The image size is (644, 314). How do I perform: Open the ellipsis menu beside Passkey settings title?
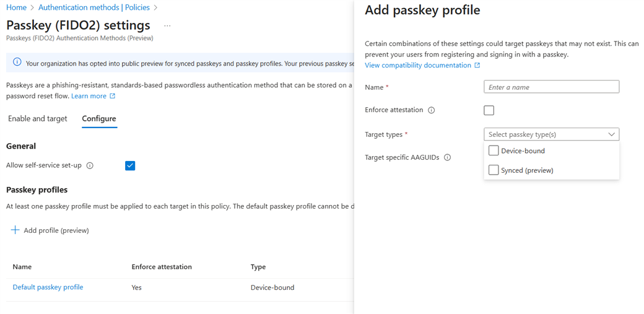(167, 26)
